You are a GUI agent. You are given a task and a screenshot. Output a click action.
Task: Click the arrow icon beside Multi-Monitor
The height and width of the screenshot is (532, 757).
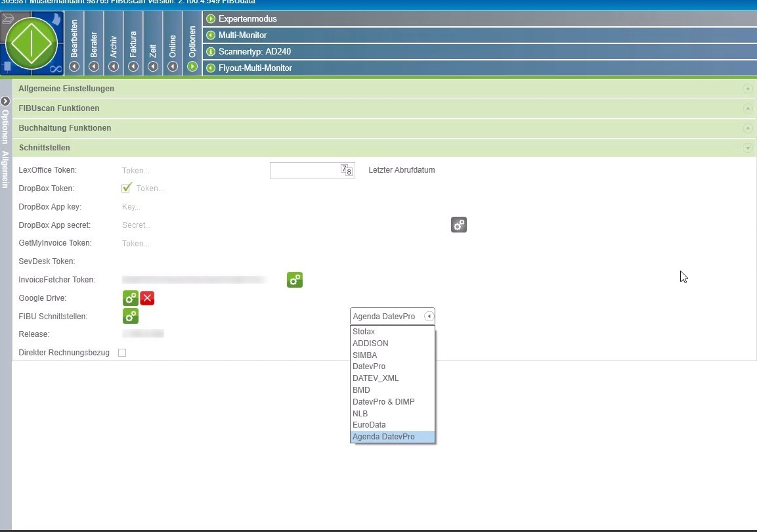tap(211, 35)
